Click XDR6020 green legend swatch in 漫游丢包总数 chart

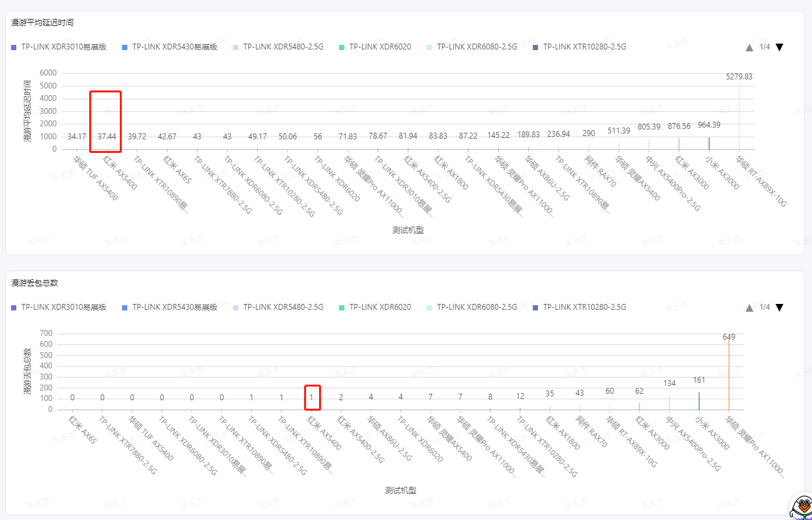341,307
